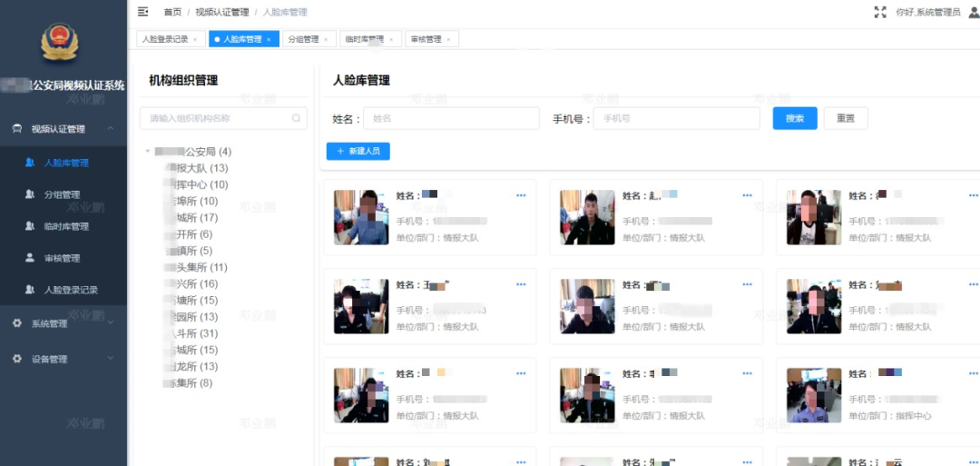Close the 人脸登录记录 tab with its x
The height and width of the screenshot is (466, 980).
[195, 39]
